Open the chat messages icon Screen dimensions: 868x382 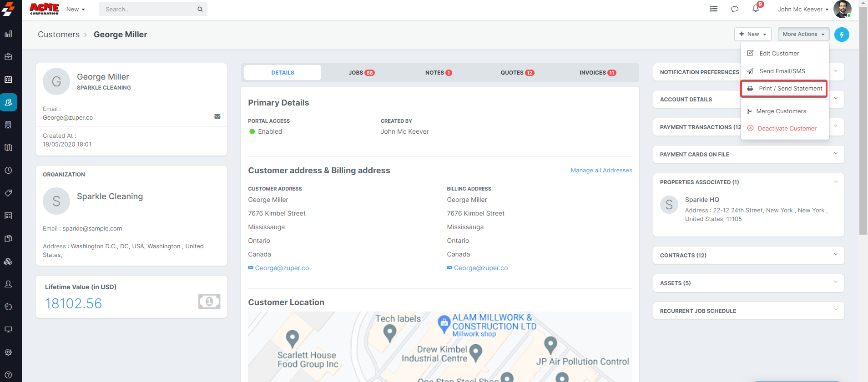pyautogui.click(x=734, y=9)
